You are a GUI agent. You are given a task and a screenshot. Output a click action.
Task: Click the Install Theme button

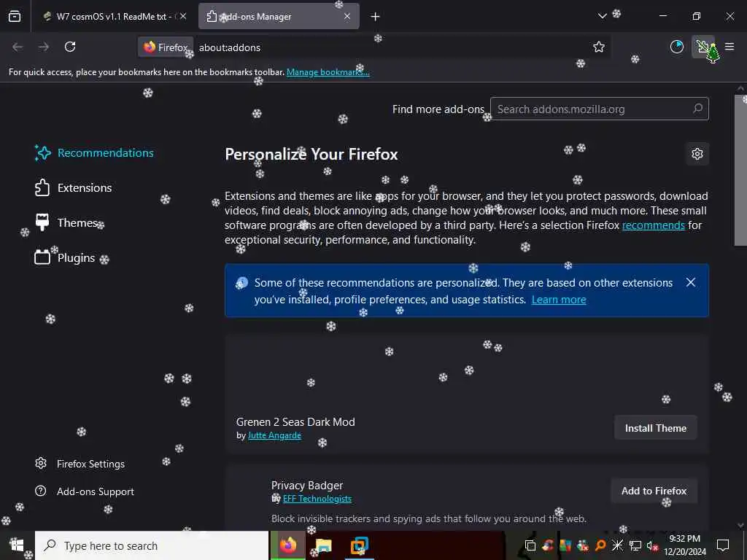click(656, 428)
